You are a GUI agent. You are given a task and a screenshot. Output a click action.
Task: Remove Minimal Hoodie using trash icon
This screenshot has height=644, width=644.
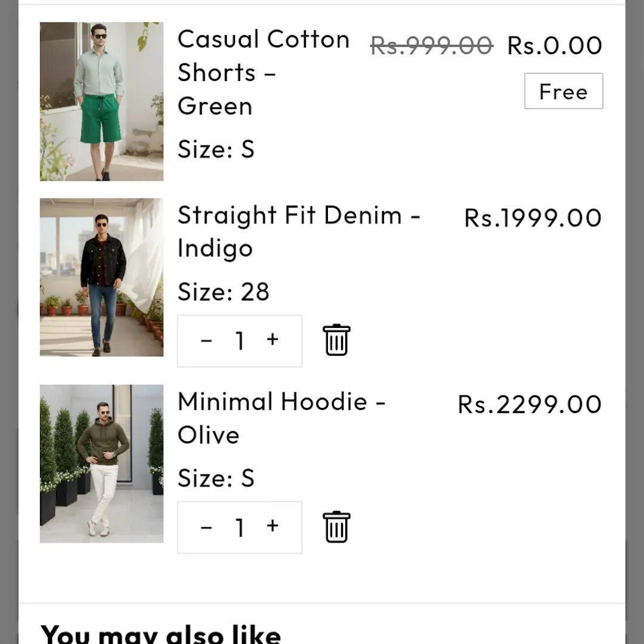coord(336,527)
